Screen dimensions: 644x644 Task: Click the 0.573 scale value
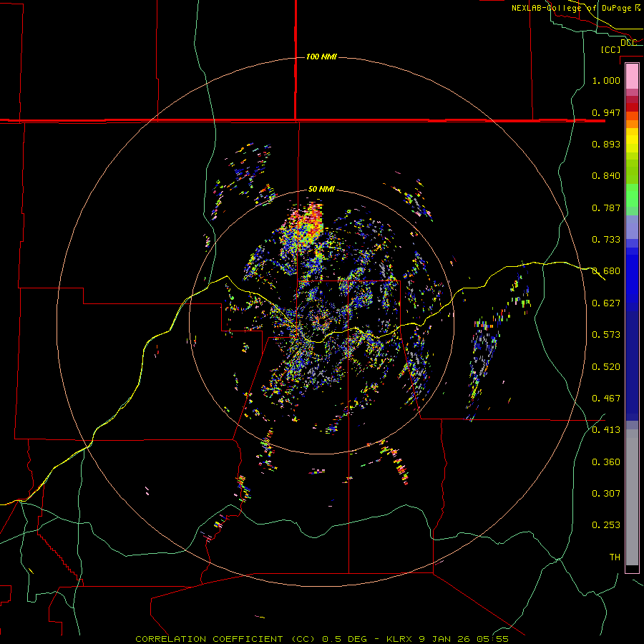[x=606, y=335]
